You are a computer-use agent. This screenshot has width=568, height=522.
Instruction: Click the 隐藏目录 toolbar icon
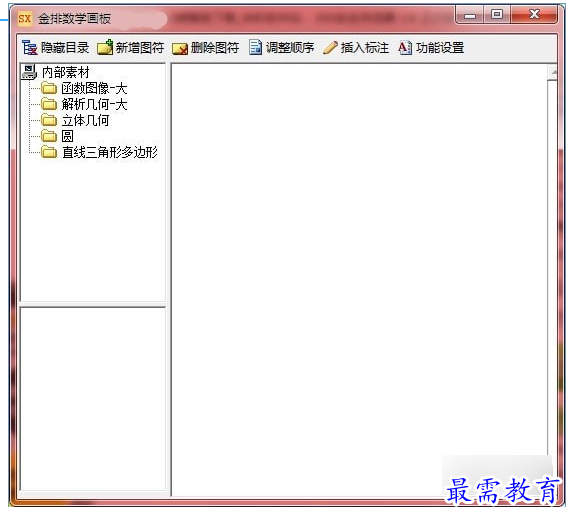coord(29,47)
